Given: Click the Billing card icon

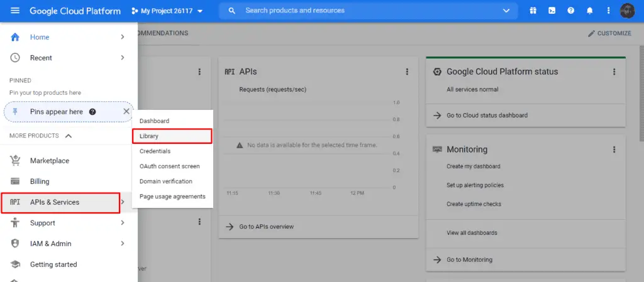Looking at the screenshot, I should click(15, 181).
